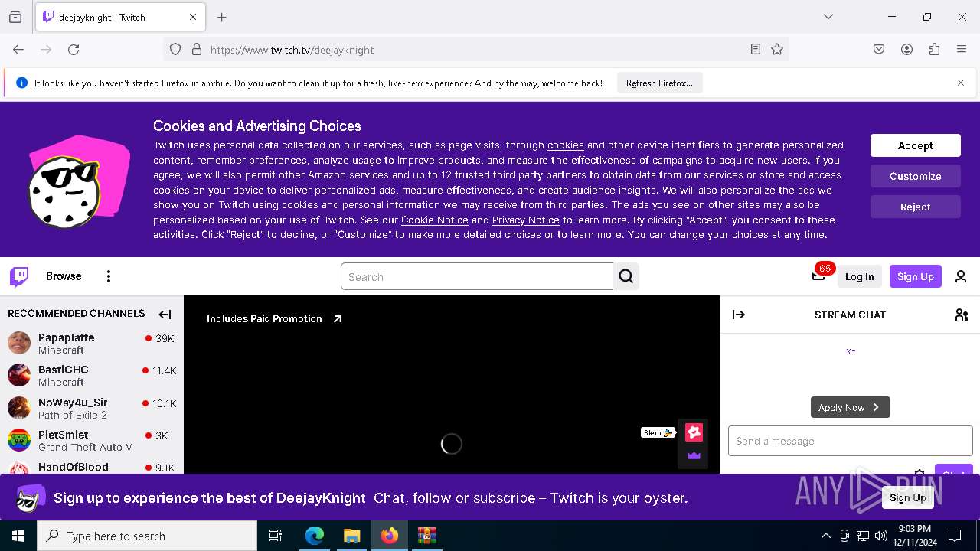
Task: Launch Microsoft Edge from taskbar
Action: coord(315,536)
